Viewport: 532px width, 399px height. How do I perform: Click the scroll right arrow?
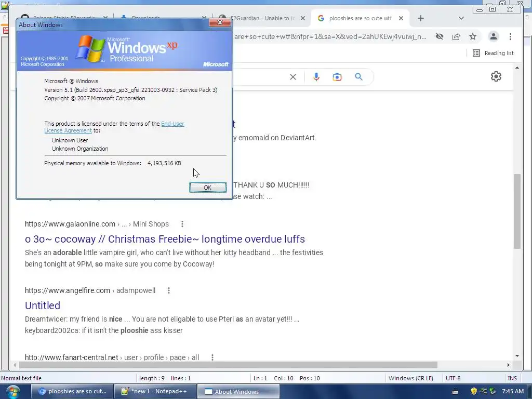click(508, 365)
